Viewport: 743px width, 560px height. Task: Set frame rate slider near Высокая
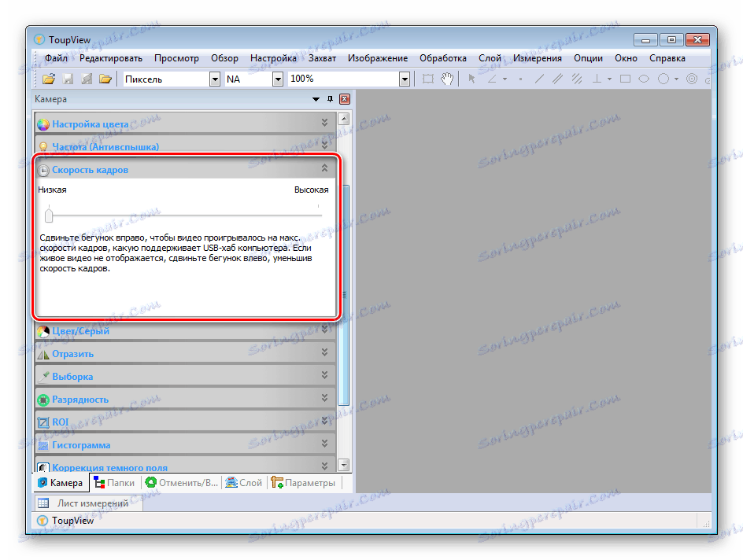point(318,216)
